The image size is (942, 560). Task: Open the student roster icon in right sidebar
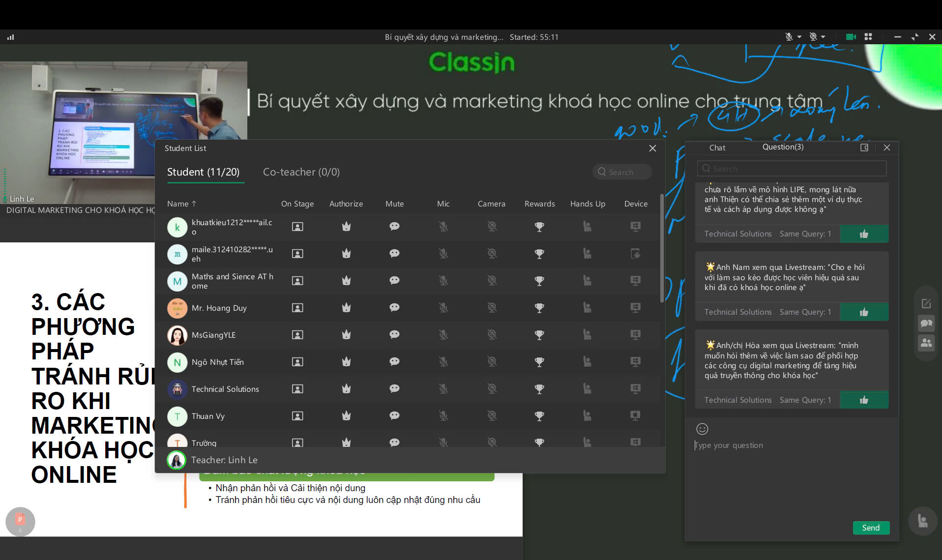pos(926,343)
